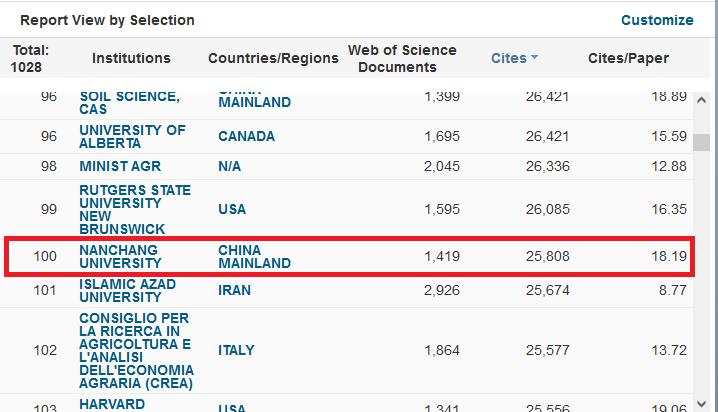The width and height of the screenshot is (718, 412).
Task: Open the MINIST AGR institution link
Action: pyautogui.click(x=120, y=166)
